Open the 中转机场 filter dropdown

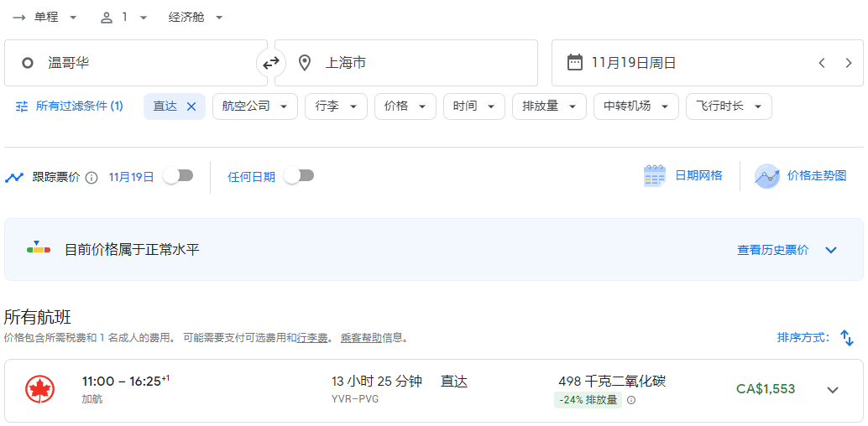pyautogui.click(x=636, y=106)
